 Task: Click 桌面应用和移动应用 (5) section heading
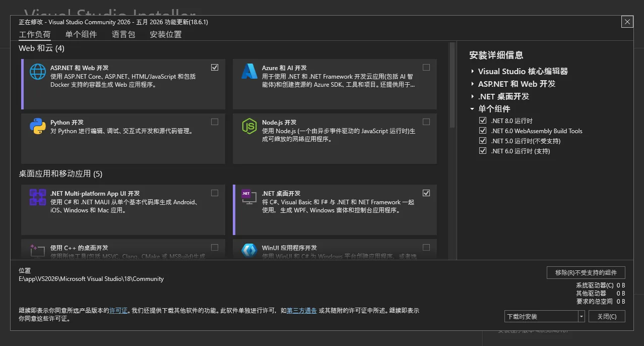[x=60, y=174]
